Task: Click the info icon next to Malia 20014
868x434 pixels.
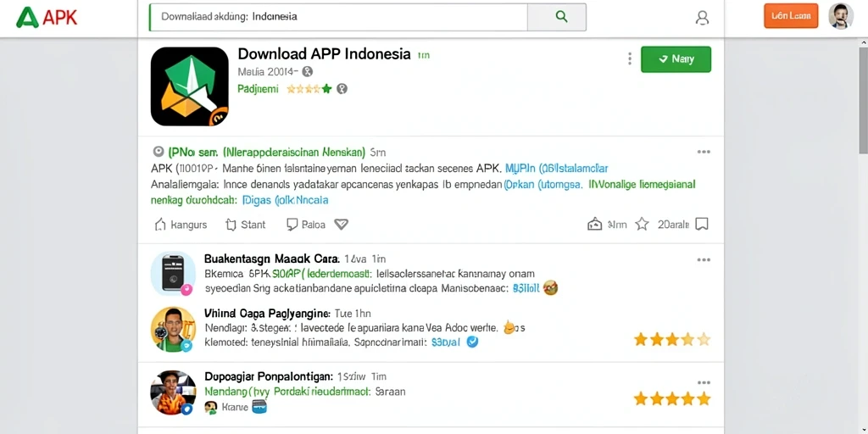Action: [308, 71]
